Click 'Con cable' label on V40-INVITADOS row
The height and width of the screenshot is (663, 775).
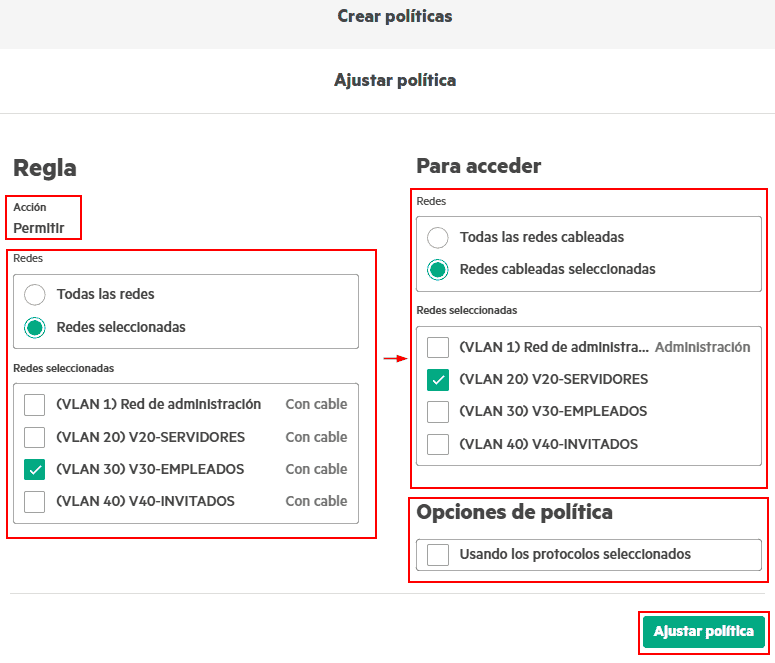coord(316,501)
